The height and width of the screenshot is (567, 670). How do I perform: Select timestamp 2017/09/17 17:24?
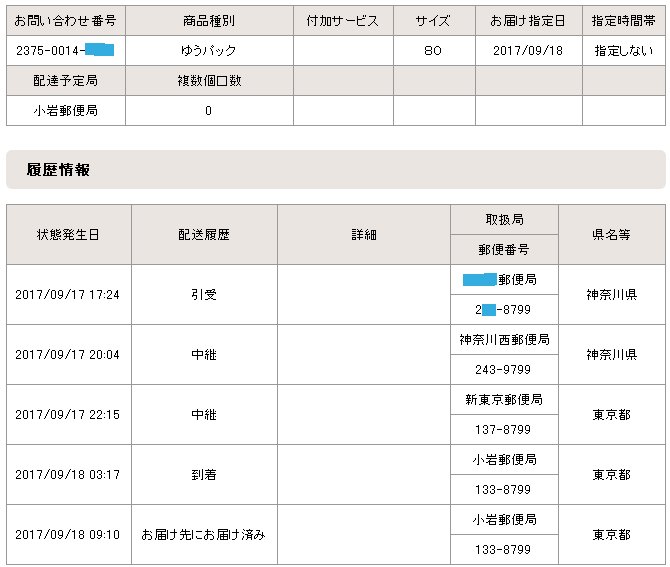point(68,294)
